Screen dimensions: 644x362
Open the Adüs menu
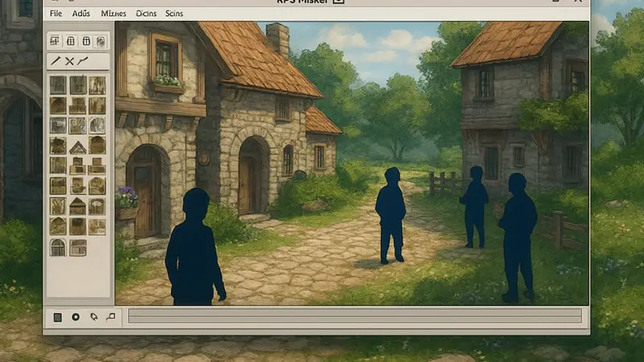(81, 14)
